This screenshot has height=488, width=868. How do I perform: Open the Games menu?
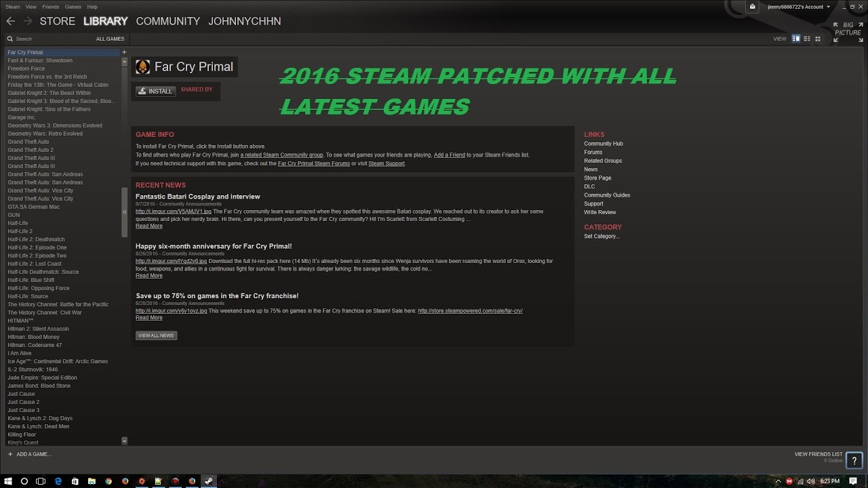[x=73, y=7]
